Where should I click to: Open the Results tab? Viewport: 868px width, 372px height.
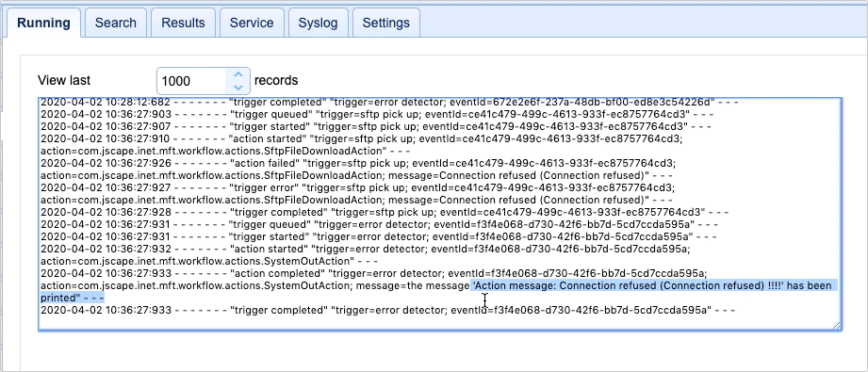[183, 23]
